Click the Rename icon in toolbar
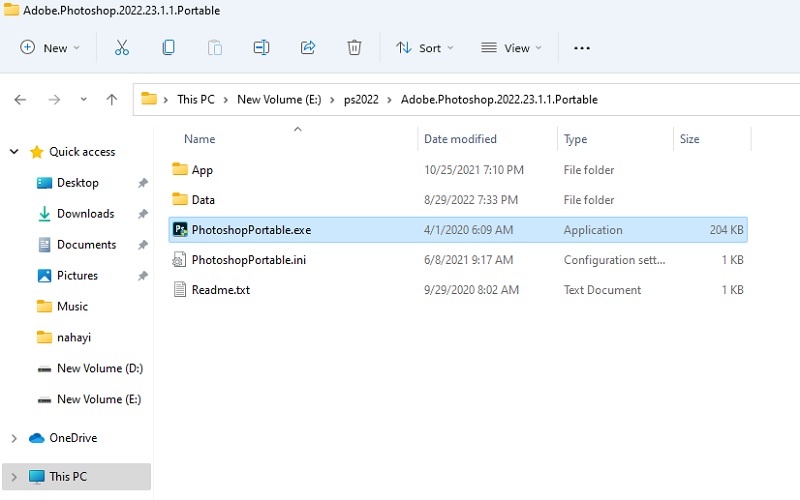Screen dimensions: 800x500 261,47
